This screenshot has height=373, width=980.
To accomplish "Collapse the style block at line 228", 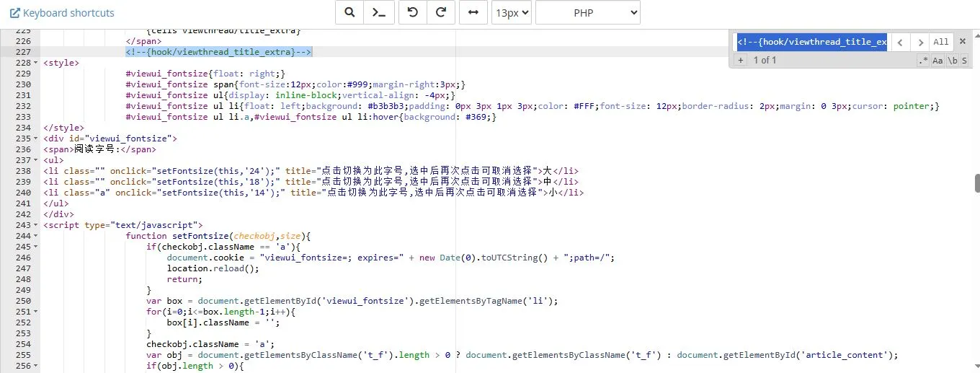I will [x=36, y=63].
